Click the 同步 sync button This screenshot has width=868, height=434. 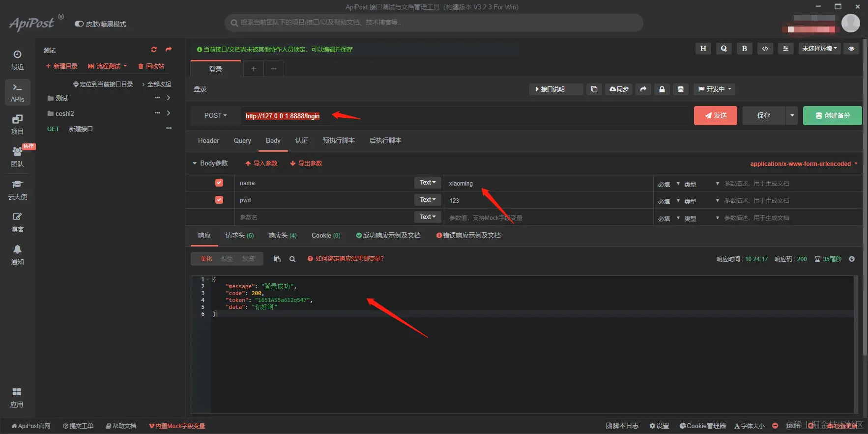(x=619, y=89)
